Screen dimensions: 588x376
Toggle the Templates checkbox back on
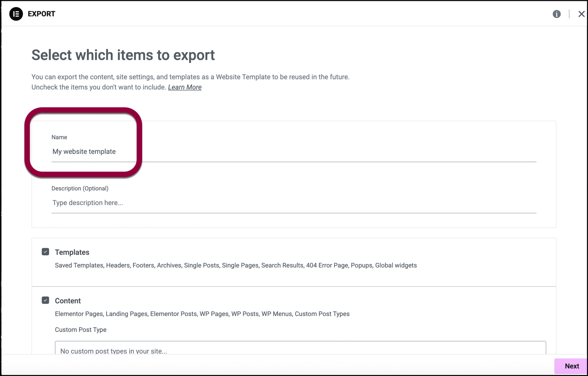pos(45,252)
